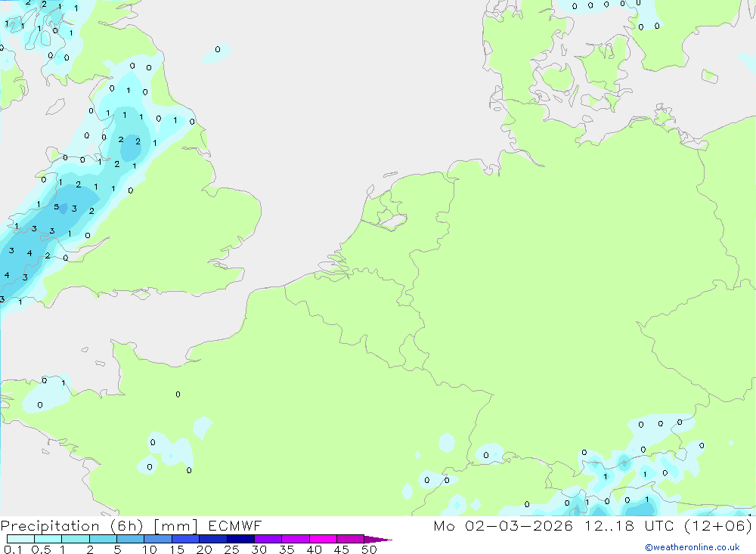This screenshot has width=756, height=554.
Task: Click the '10' legend scale label
Action: coord(150,549)
